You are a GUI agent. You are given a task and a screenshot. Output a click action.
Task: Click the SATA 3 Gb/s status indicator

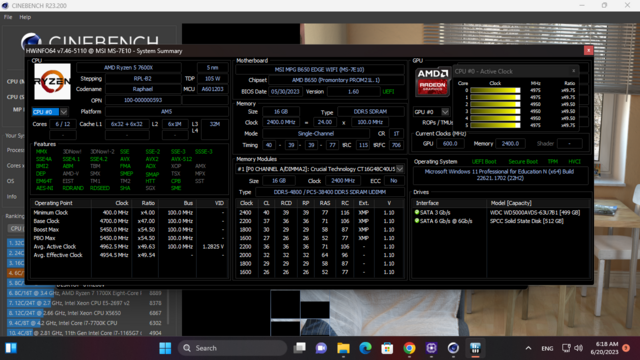pyautogui.click(x=417, y=212)
